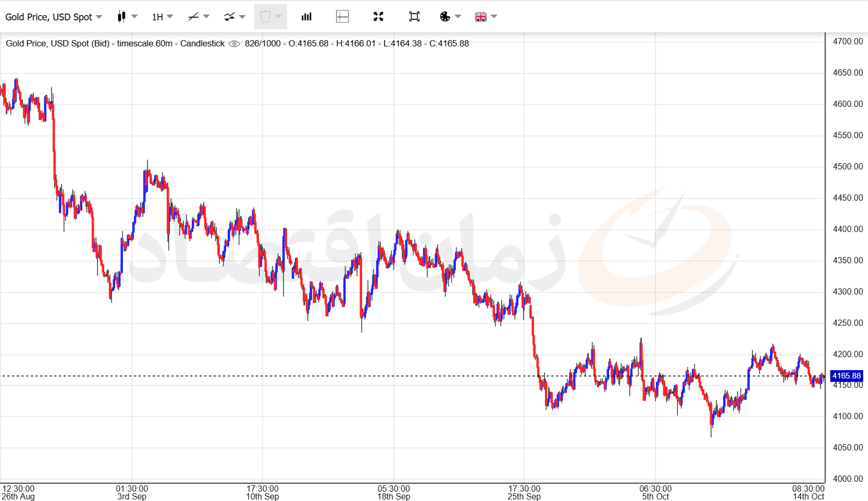Click the chart legend text 'Gold Price, USD Spot (Bid)'

click(58, 43)
